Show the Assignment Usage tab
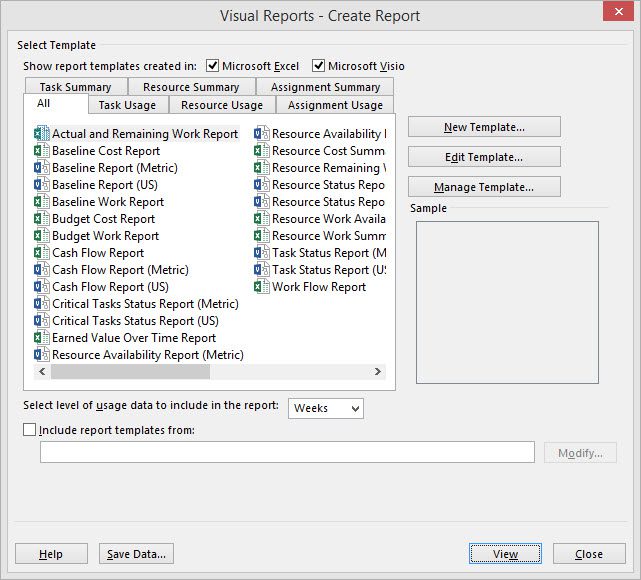Image resolution: width=641 pixels, height=580 pixels. (x=335, y=105)
